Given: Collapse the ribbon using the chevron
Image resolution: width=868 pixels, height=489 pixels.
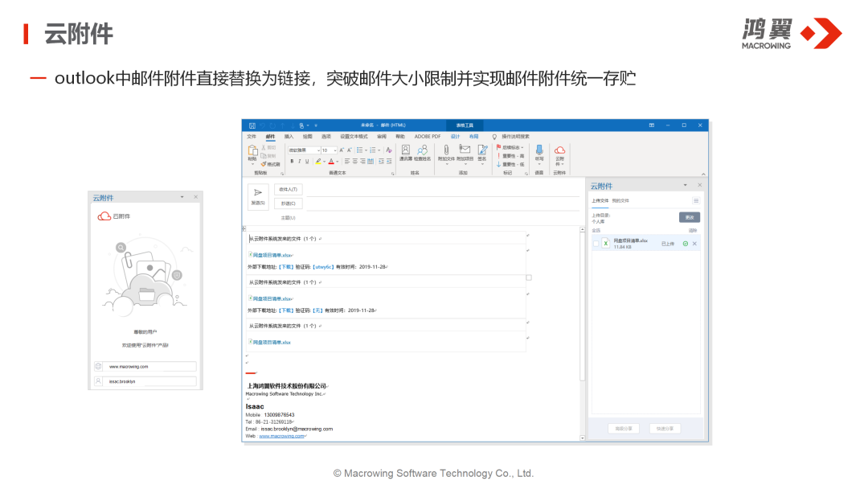Looking at the screenshot, I should 703,174.
